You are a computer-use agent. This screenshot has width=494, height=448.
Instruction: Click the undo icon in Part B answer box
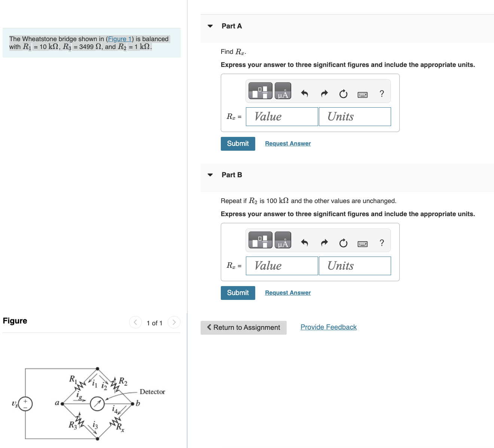[x=304, y=243]
